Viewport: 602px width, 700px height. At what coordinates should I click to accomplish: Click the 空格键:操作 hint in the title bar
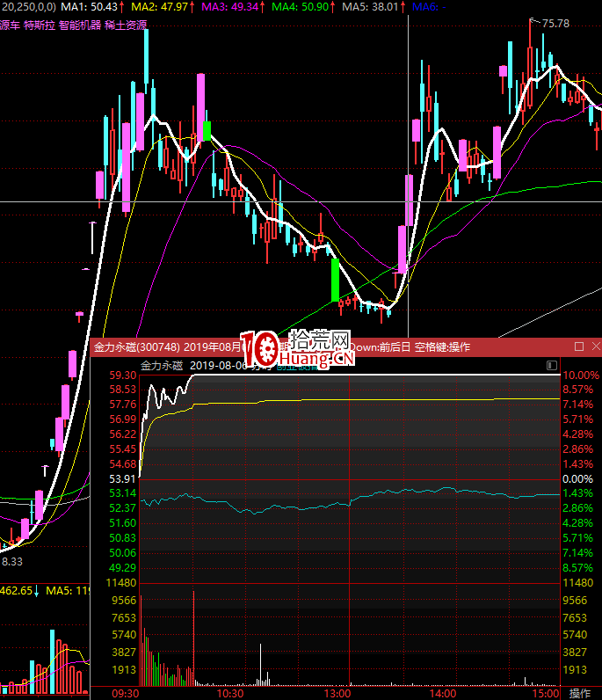pyautogui.click(x=442, y=346)
